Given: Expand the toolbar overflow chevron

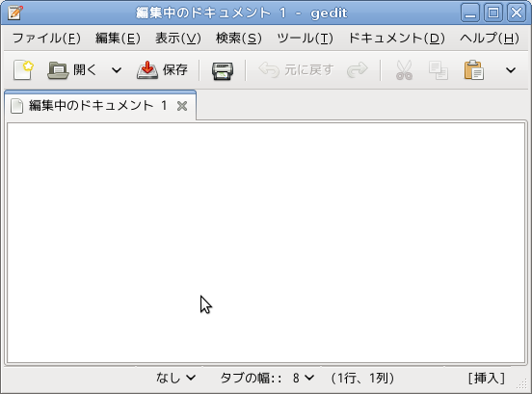Looking at the screenshot, I should (511, 70).
